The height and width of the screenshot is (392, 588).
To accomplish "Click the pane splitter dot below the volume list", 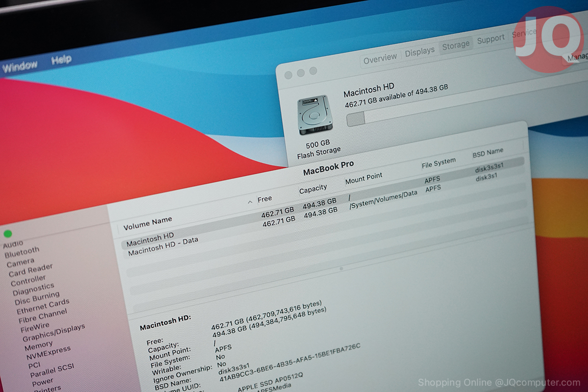I will tap(341, 269).
